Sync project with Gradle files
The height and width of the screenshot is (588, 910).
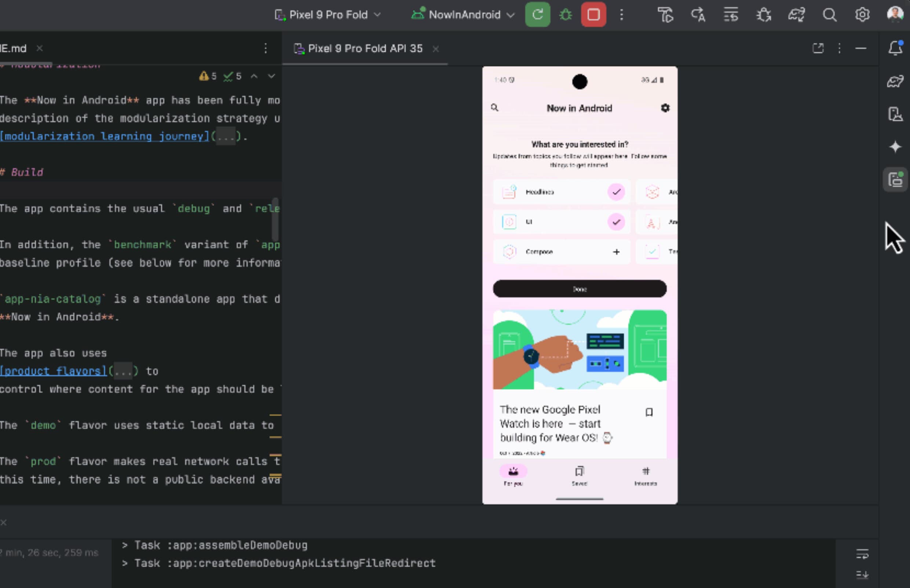click(x=797, y=15)
